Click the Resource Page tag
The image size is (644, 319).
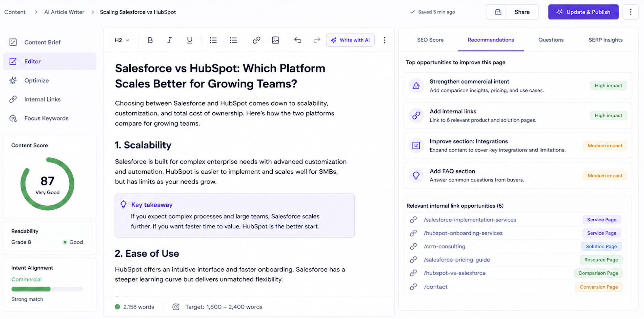pos(601,260)
